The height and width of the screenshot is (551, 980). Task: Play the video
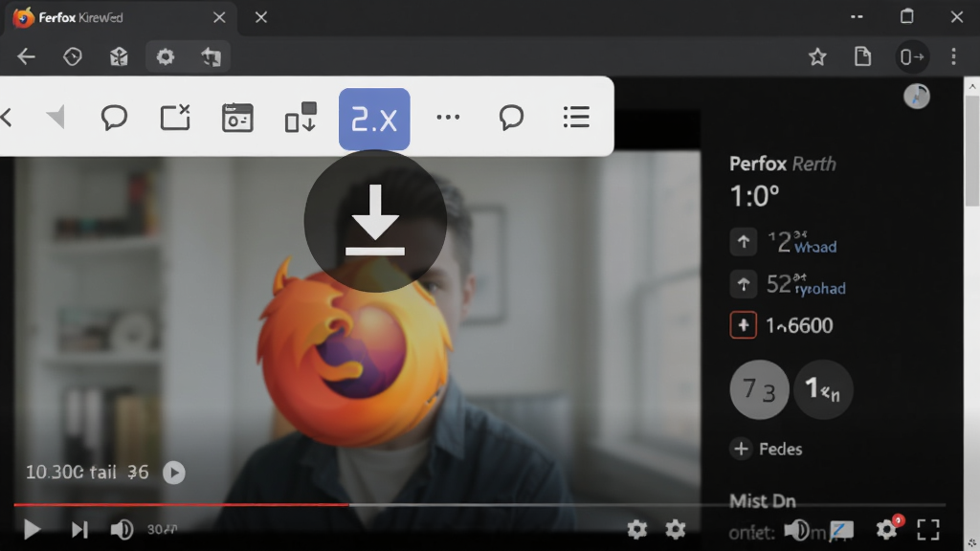(x=32, y=530)
